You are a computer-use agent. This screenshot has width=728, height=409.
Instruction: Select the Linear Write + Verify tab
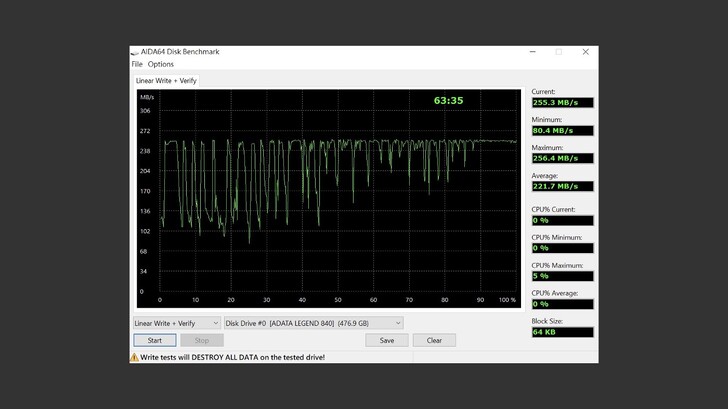coord(166,80)
